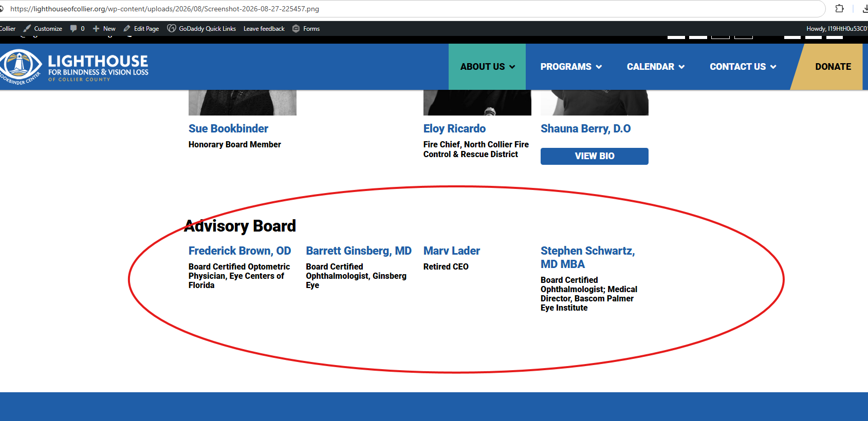This screenshot has height=421, width=868.
Task: Expand the About Us dropdown chevron
Action: [x=512, y=67]
